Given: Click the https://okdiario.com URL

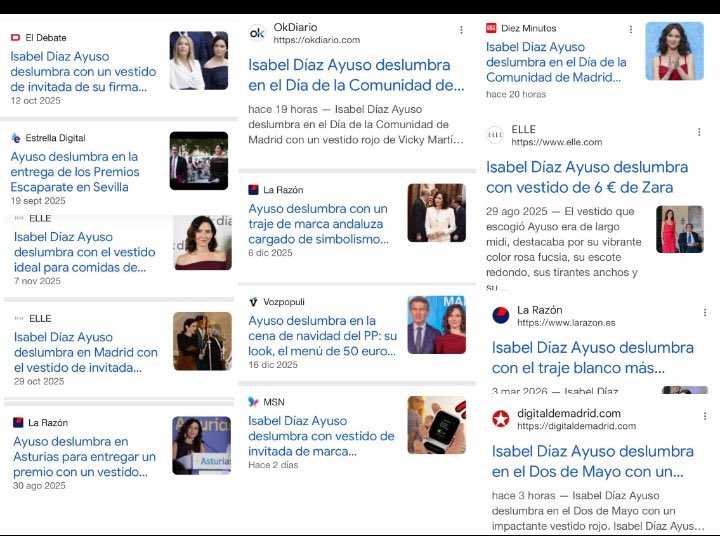Looking at the screenshot, I should click(x=317, y=40).
